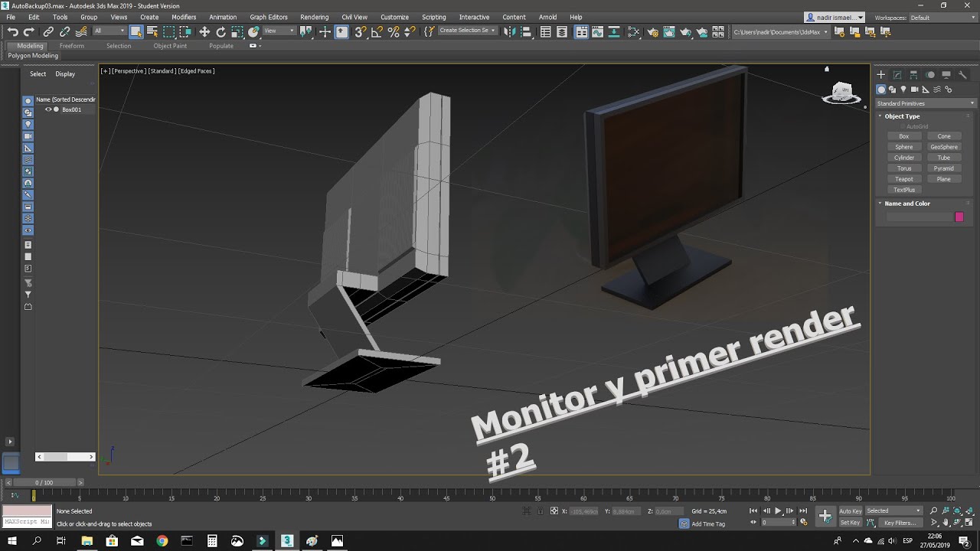Screen dimensions: 980x551
Task: Click the X coordinate input field
Action: pos(585,511)
